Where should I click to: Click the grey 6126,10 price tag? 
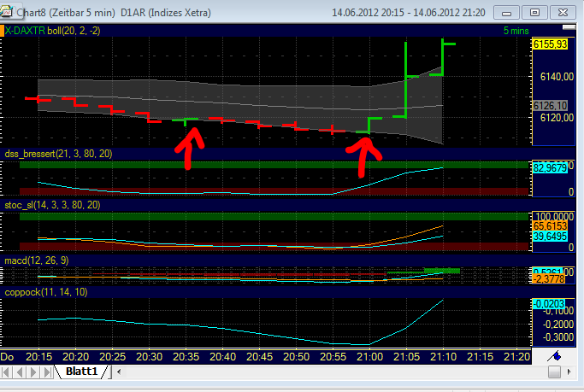pos(550,106)
